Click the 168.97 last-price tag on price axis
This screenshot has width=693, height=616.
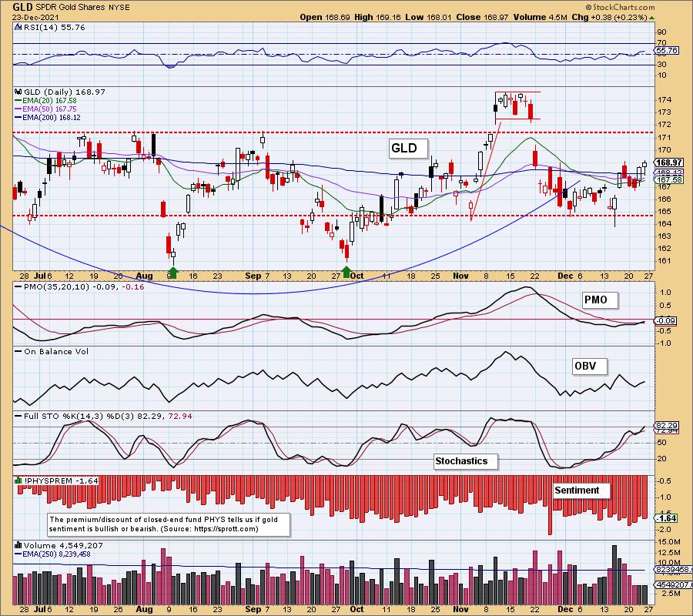pyautogui.click(x=669, y=162)
